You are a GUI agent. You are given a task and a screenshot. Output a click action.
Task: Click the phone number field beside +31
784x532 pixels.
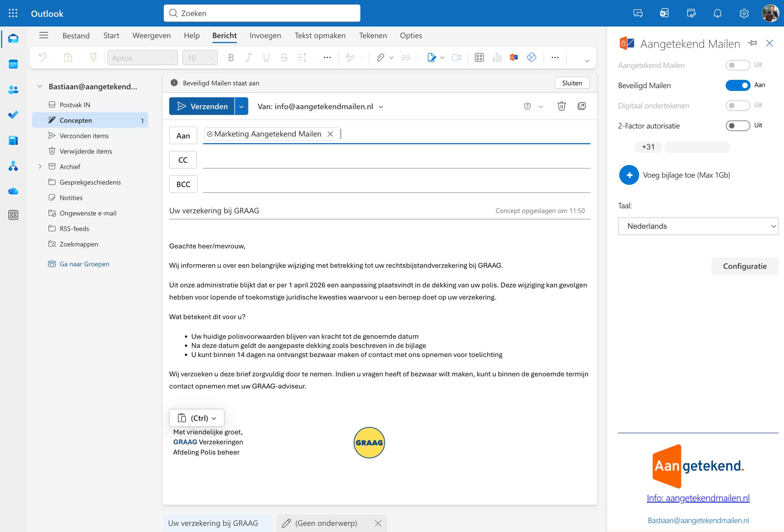point(697,147)
